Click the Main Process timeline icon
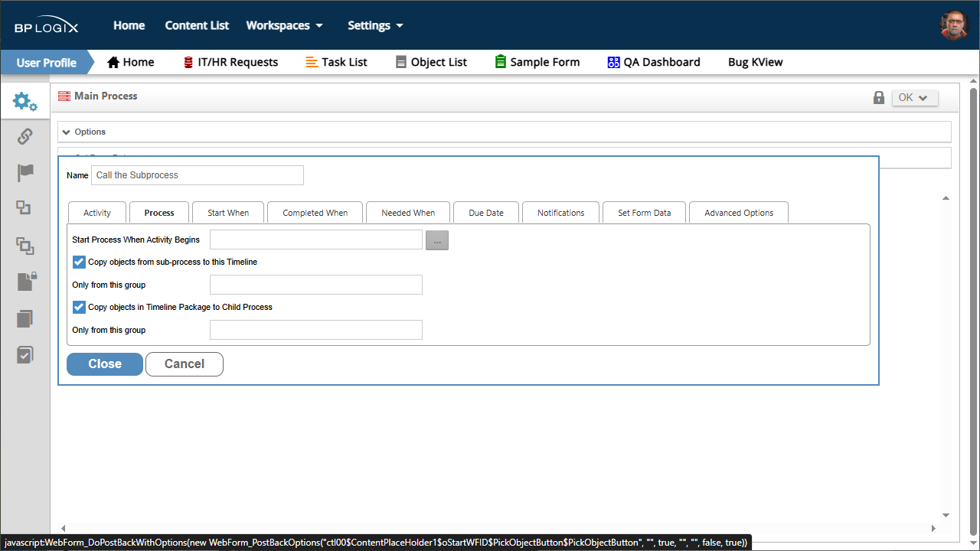980x551 pixels. click(64, 96)
